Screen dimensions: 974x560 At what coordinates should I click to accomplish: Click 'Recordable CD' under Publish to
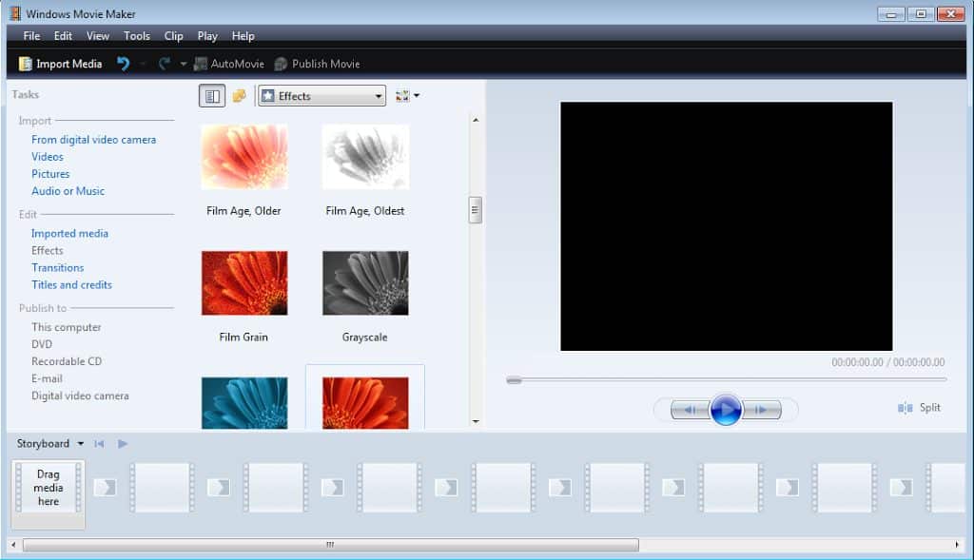point(67,361)
